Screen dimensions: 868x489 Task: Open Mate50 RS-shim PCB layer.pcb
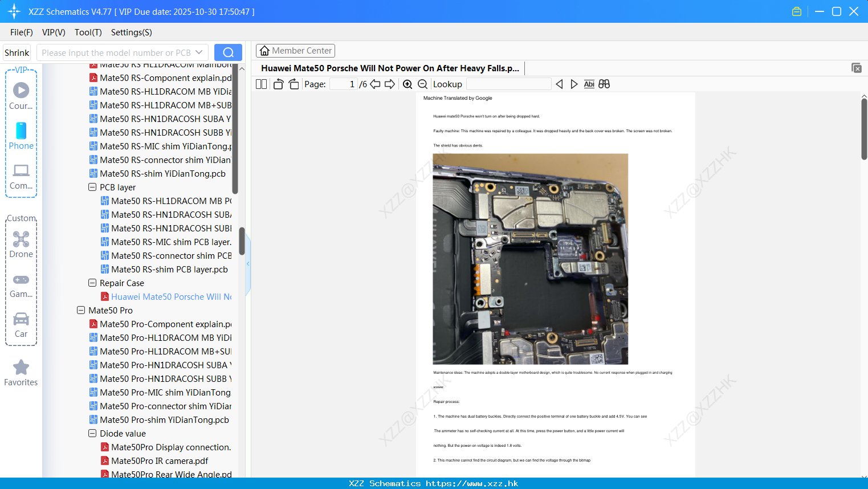[x=165, y=269]
